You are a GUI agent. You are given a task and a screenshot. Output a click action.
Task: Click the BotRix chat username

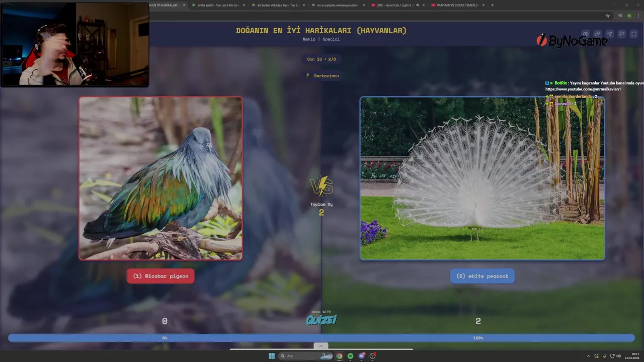560,83
